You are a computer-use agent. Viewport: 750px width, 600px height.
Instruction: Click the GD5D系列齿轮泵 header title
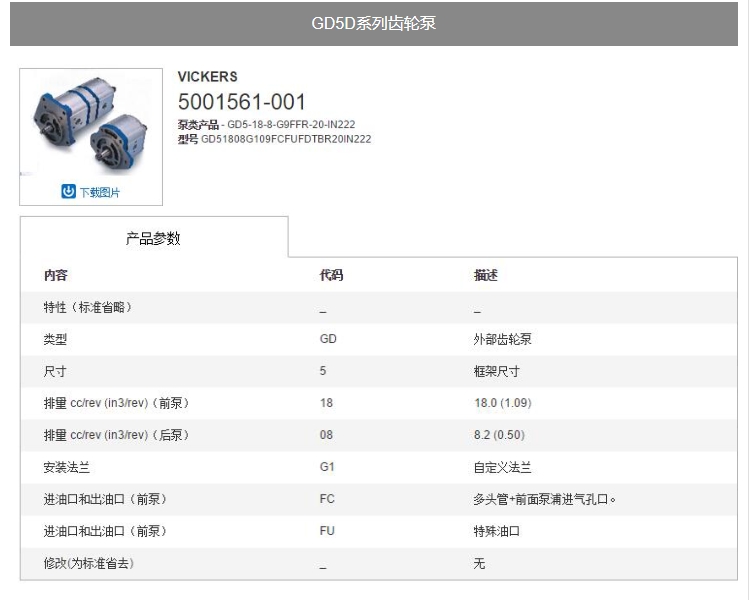374,23
